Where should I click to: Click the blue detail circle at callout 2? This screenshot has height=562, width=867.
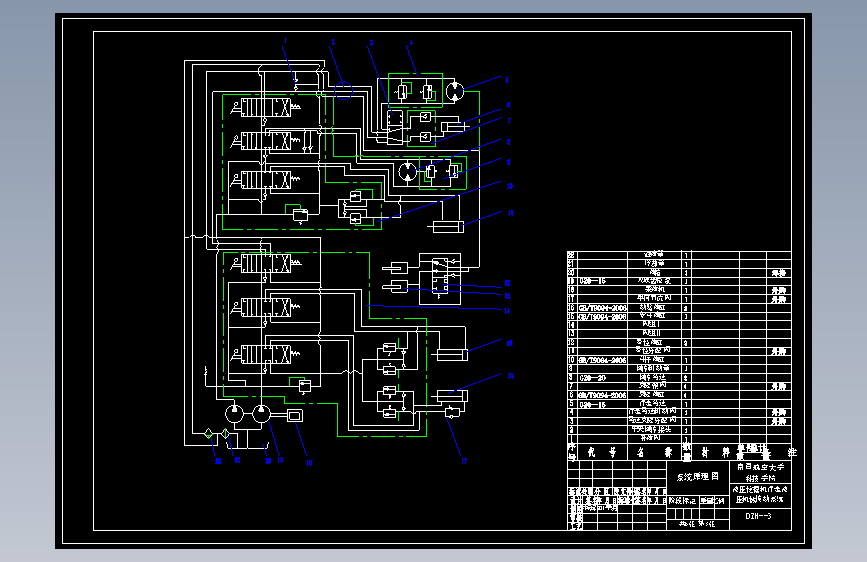click(343, 90)
